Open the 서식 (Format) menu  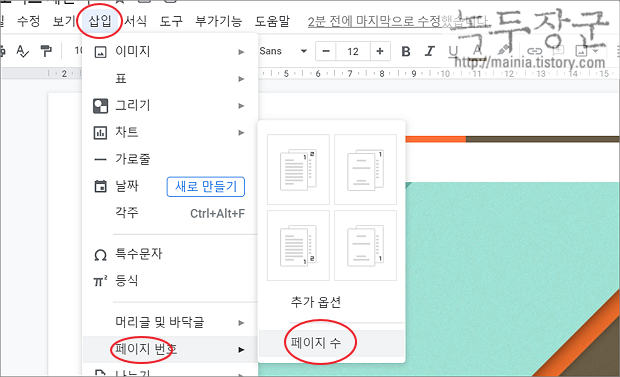click(x=135, y=21)
